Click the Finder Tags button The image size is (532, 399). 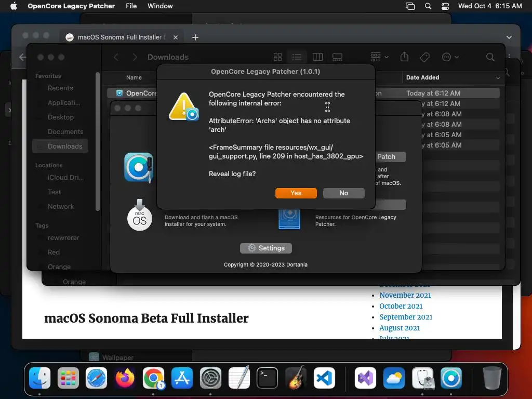[424, 57]
